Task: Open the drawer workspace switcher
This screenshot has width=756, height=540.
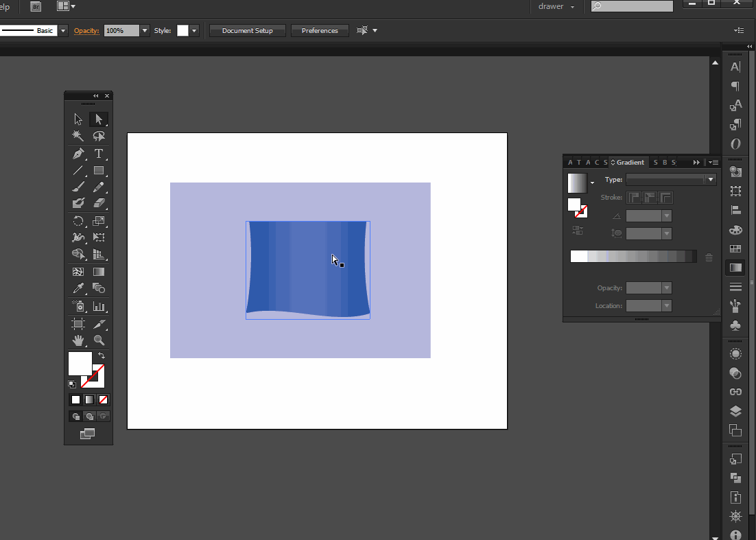Action: click(x=556, y=7)
